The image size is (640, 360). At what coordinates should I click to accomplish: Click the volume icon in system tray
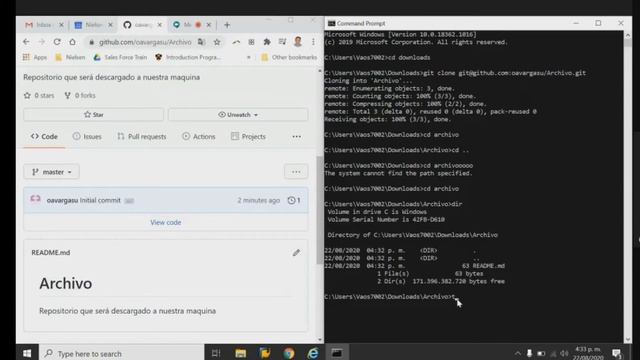point(564,353)
